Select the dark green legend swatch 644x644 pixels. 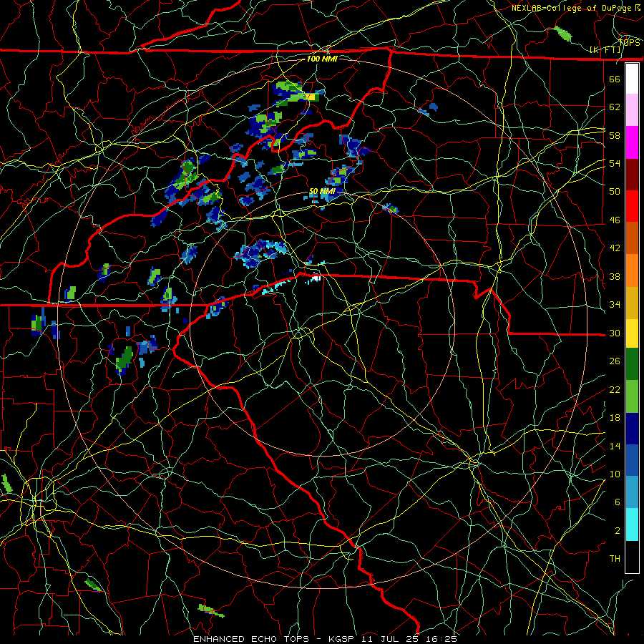coord(632,364)
